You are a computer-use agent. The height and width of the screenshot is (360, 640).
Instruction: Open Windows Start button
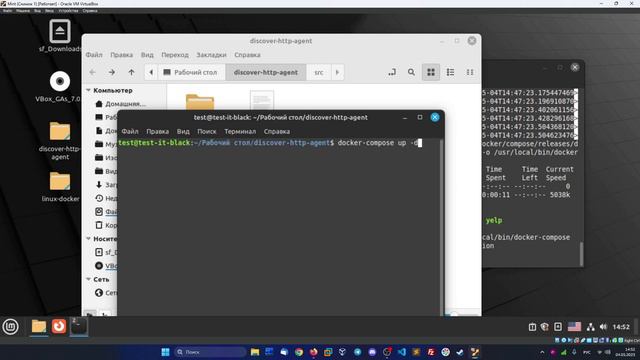[165, 352]
